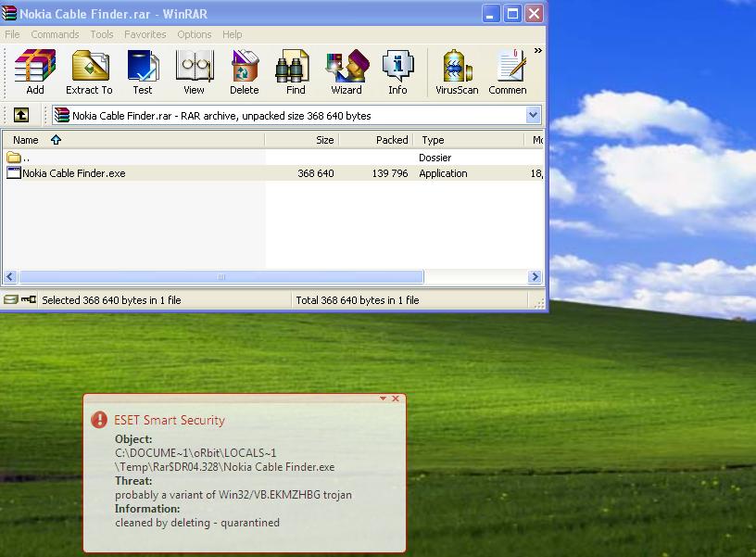756x557 pixels.
Task: Run Test on the archive
Action: click(143, 72)
